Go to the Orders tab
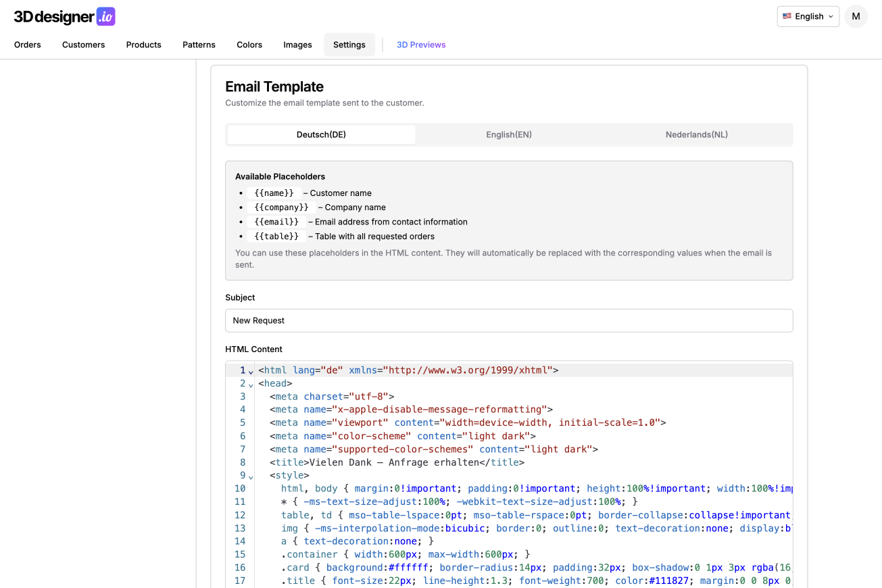This screenshot has width=882, height=588. coord(28,45)
